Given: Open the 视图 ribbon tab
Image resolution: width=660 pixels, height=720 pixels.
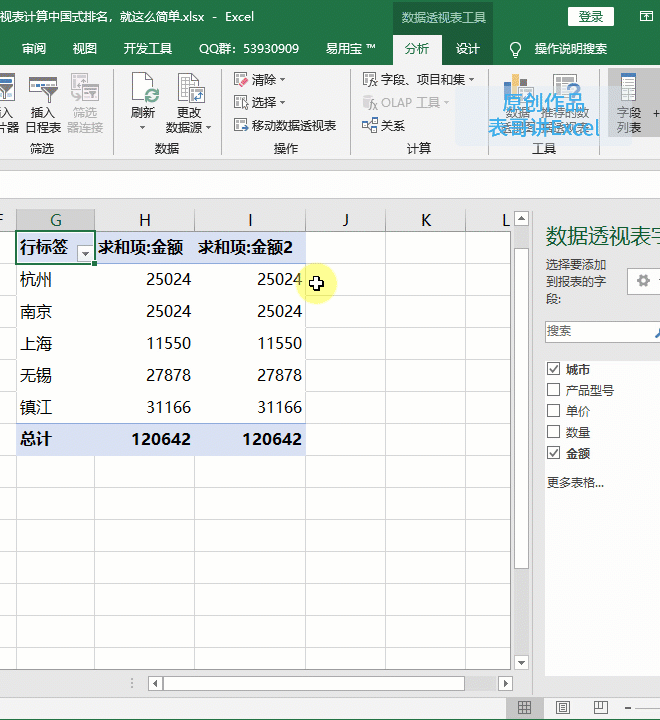Looking at the screenshot, I should point(85,49).
